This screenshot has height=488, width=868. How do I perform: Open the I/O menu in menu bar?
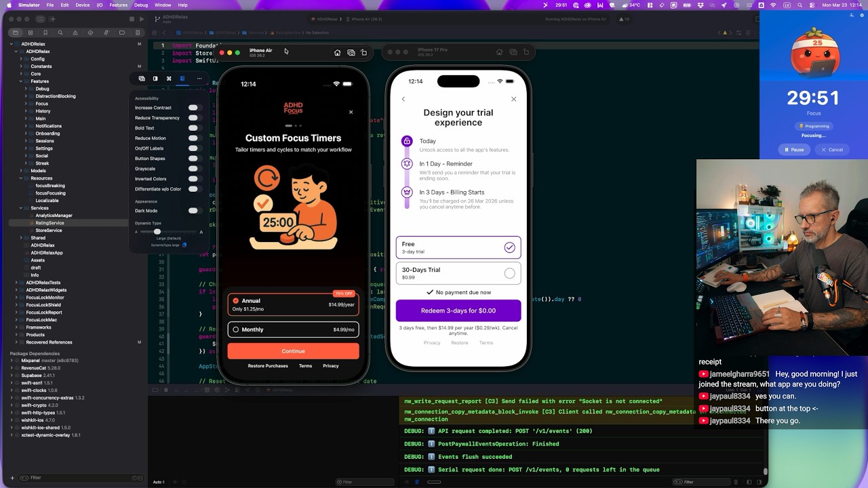[x=100, y=5]
